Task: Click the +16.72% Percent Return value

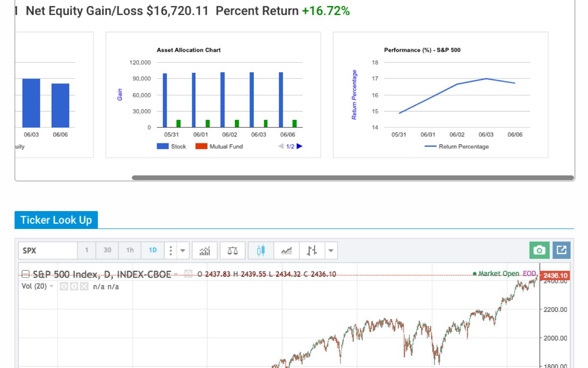Action: [x=326, y=11]
